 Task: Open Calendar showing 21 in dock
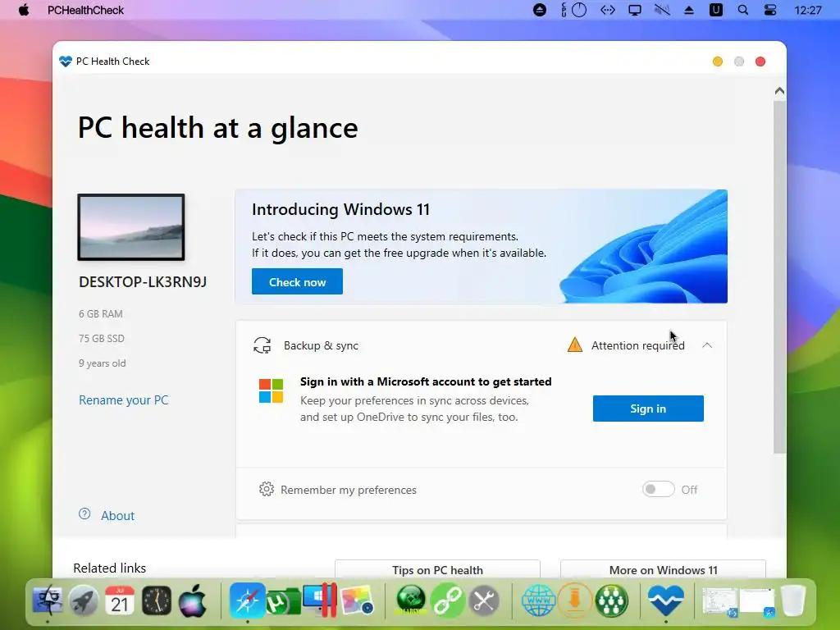[x=120, y=600]
